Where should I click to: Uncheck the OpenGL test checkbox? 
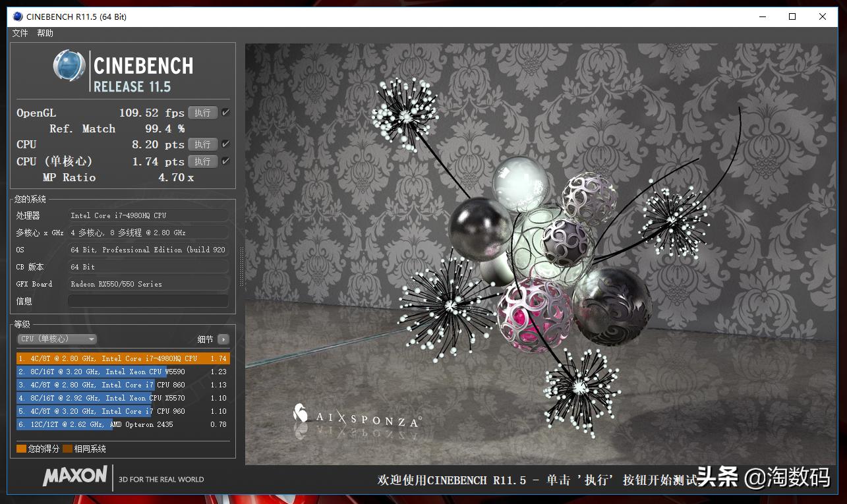click(225, 112)
